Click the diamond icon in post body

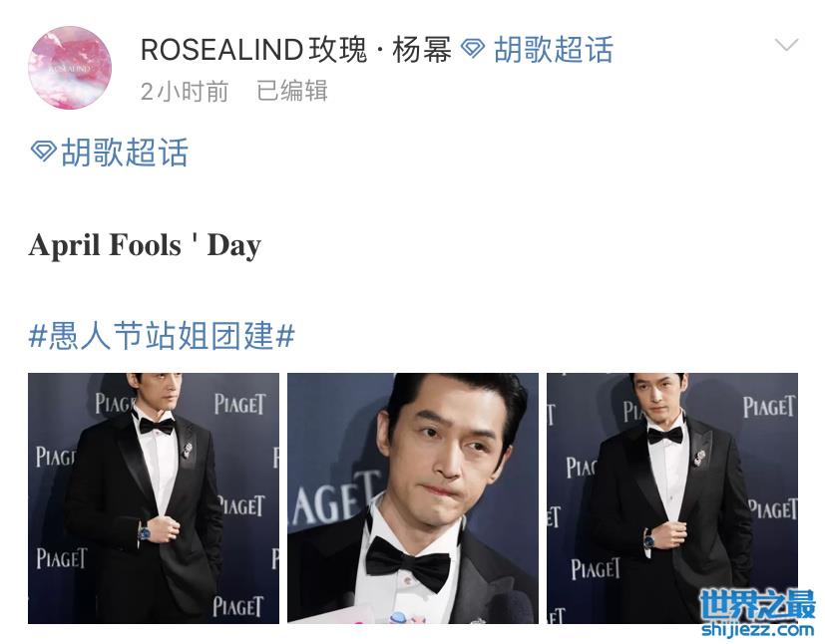pos(43,151)
